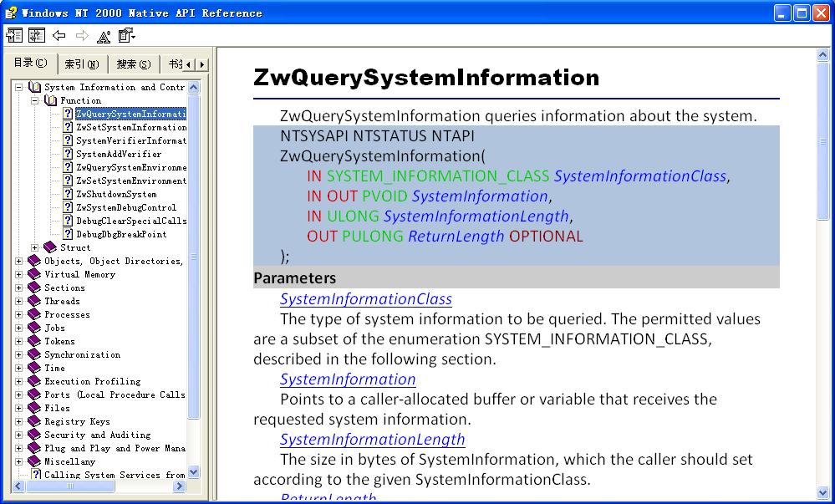
Task: Open the SystemInformationLength parameter link
Action: [372, 439]
